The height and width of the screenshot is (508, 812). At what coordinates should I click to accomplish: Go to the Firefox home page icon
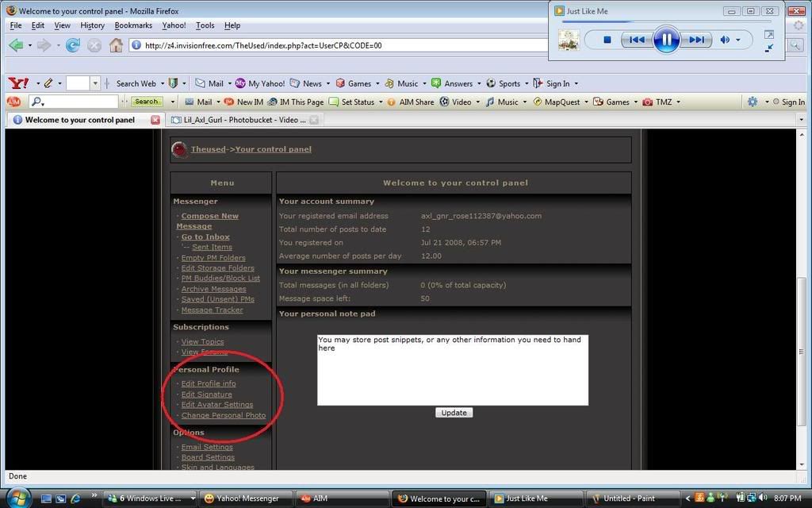[x=116, y=45]
